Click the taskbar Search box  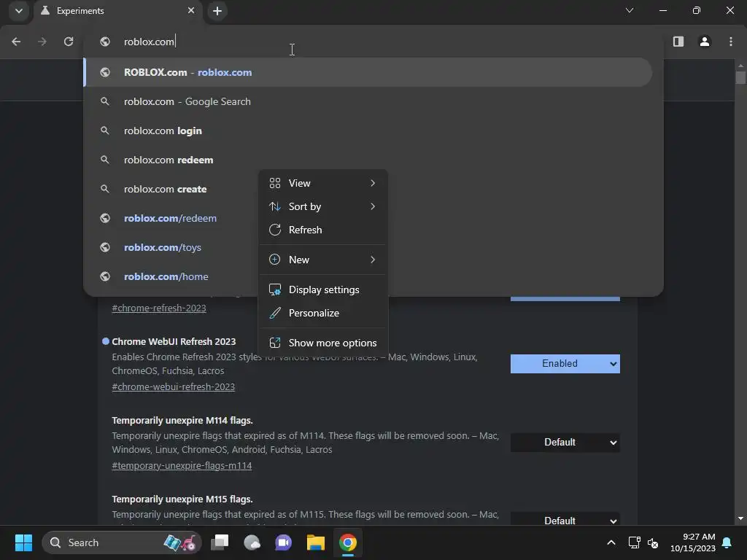(122, 542)
